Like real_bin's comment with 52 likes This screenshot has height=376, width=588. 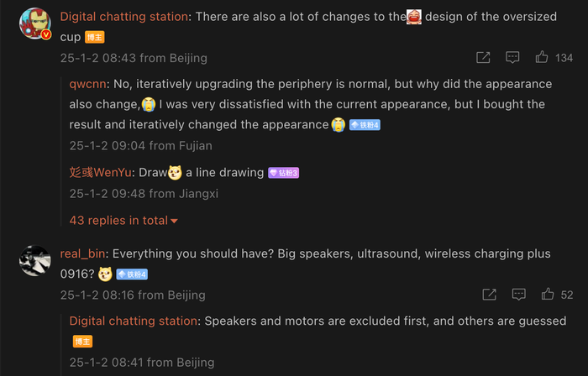click(x=548, y=295)
